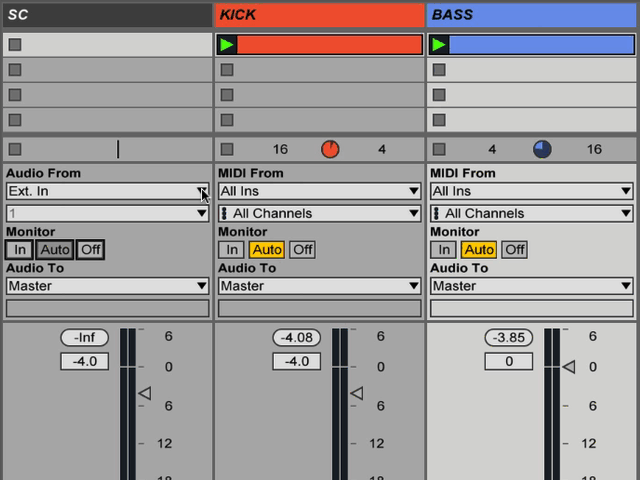640x480 pixels.
Task: Reset KICK peak level display '-4.08'
Action: click(x=297, y=338)
